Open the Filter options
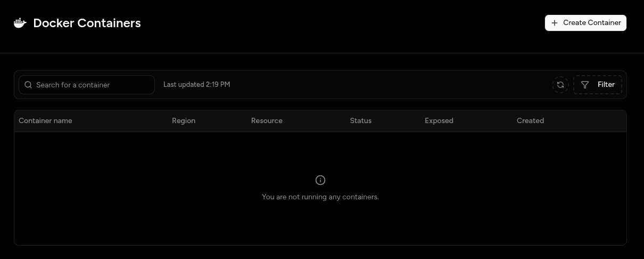This screenshot has height=259, width=644. tap(598, 85)
